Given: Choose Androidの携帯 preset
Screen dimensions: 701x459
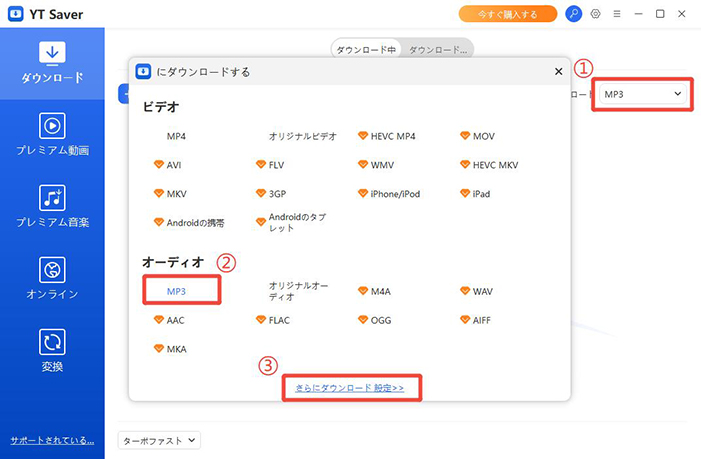Looking at the screenshot, I should click(189, 223).
